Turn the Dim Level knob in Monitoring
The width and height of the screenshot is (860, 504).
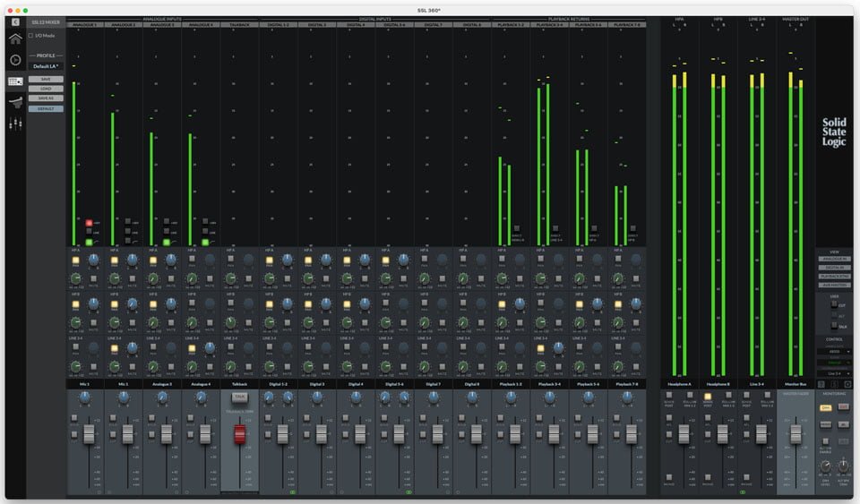pos(825,466)
